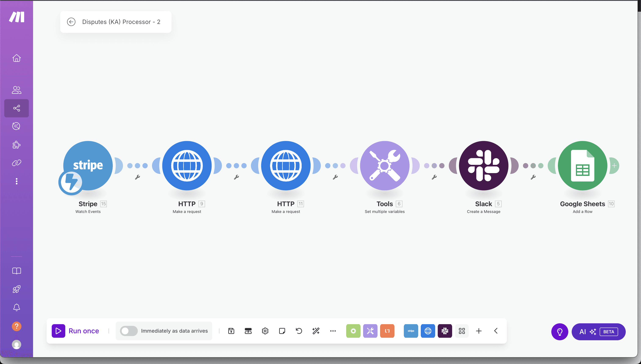This screenshot has width=641, height=364.
Task: Open Scenarios in the left sidebar
Action: [x=17, y=108]
